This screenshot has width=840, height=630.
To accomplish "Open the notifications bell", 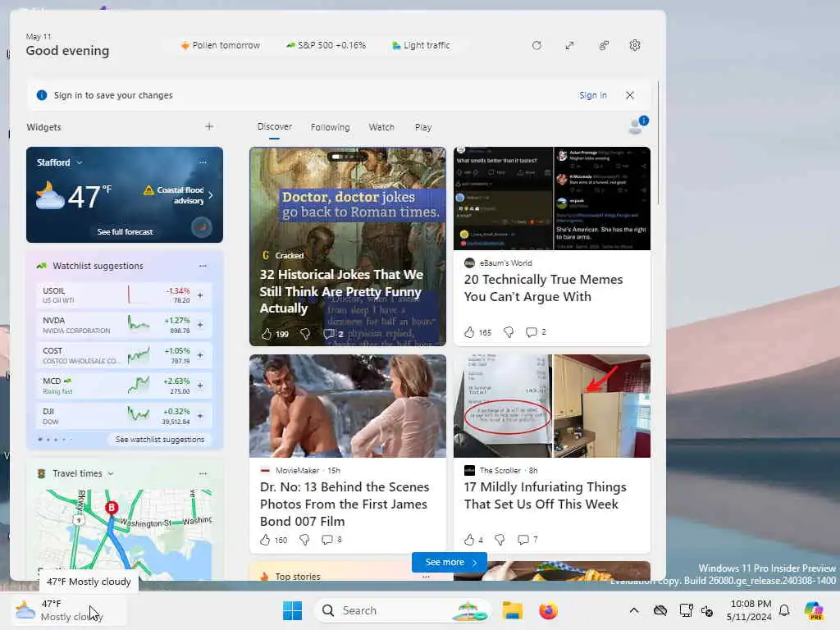I will [784, 610].
